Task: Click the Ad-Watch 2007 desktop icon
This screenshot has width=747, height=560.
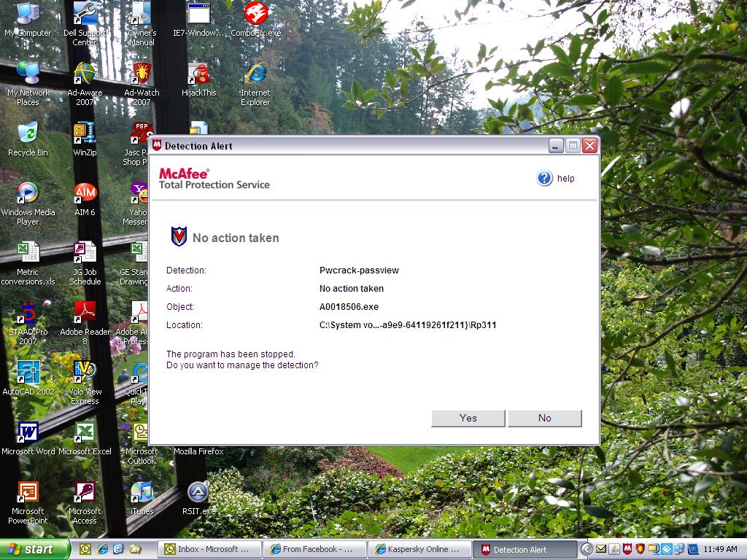Action: (142, 84)
